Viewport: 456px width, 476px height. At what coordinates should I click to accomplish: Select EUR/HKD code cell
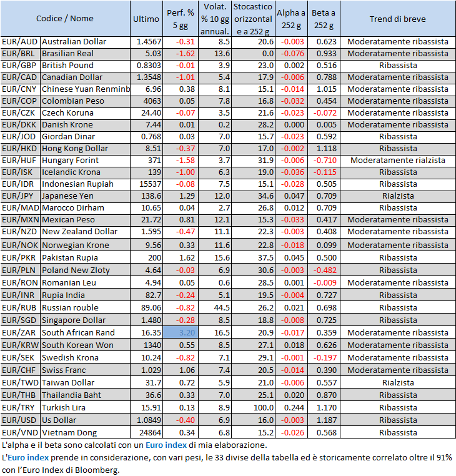[x=21, y=149]
